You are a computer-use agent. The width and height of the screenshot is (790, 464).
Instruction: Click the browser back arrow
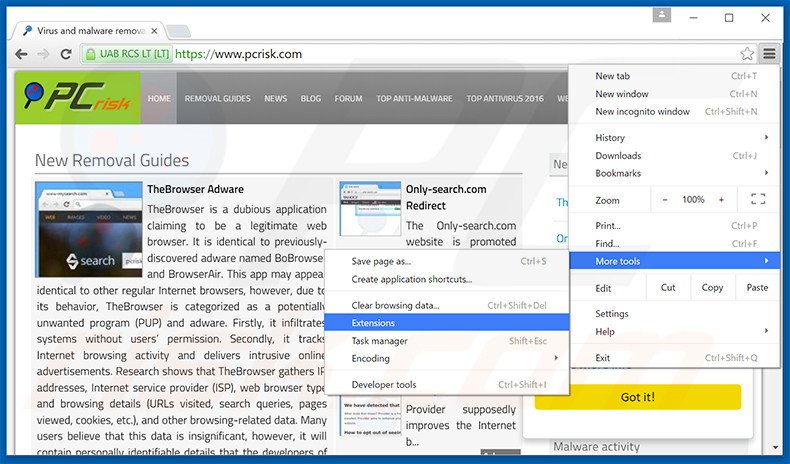pyautogui.click(x=21, y=54)
